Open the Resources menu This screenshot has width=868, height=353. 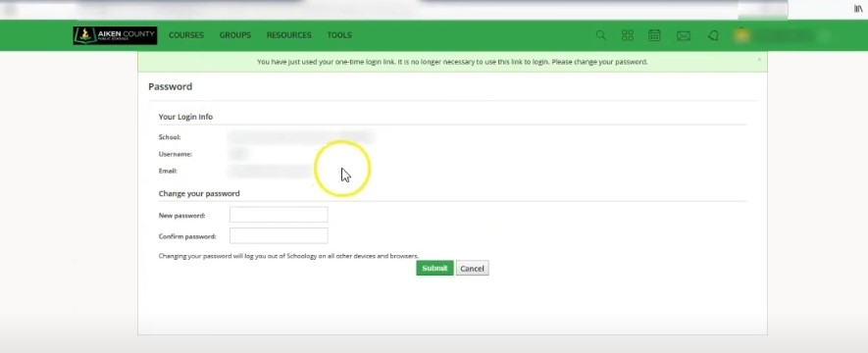(289, 35)
